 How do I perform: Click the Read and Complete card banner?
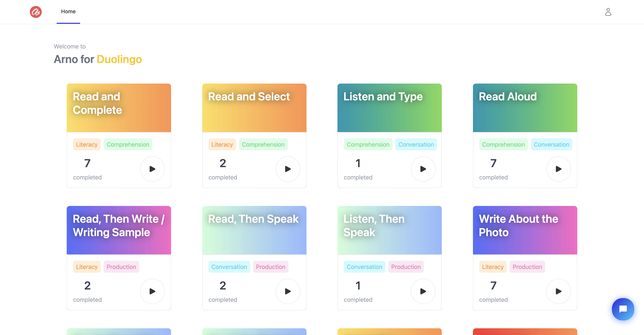pos(119,108)
